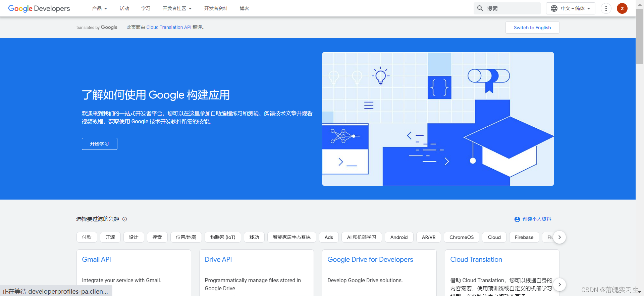Expand the 开发者社区 dropdown menu
644x296 pixels.
click(177, 8)
